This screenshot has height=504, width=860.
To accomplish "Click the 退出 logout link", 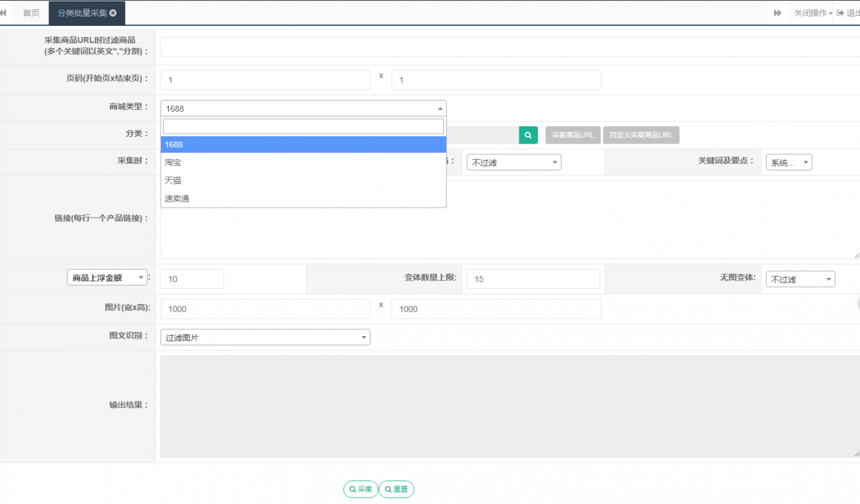I will coord(848,13).
